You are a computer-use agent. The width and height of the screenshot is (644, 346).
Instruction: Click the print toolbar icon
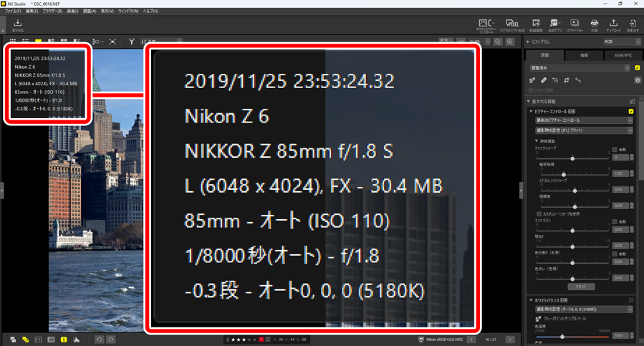594,26
